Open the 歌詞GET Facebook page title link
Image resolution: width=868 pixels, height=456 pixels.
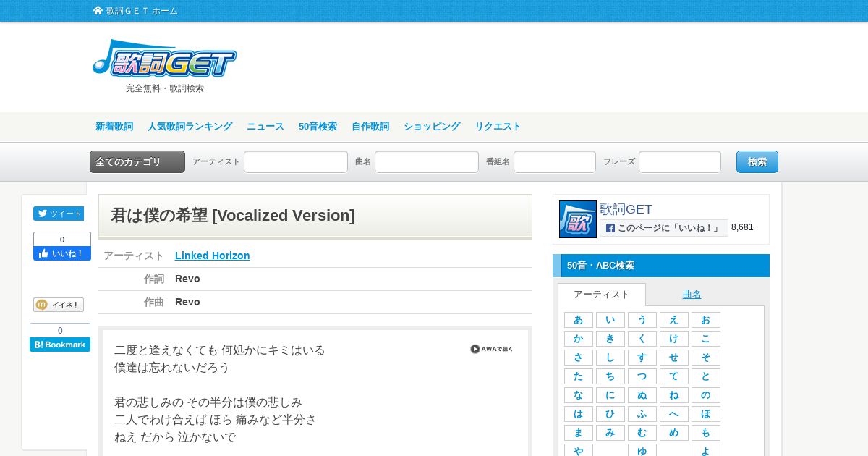point(626,209)
